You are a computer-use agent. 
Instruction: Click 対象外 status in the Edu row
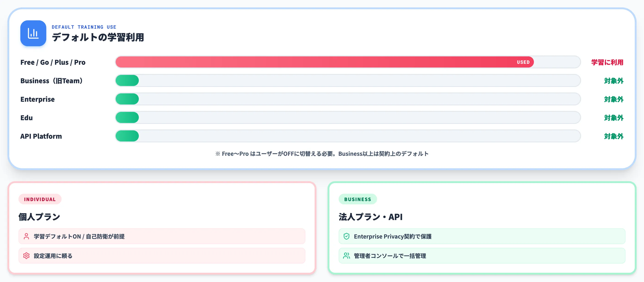coord(614,118)
